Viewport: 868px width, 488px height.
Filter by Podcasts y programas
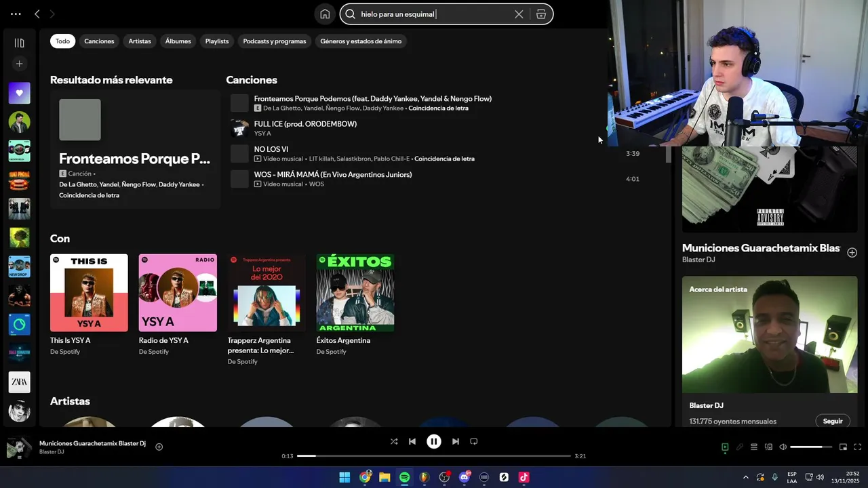point(275,41)
